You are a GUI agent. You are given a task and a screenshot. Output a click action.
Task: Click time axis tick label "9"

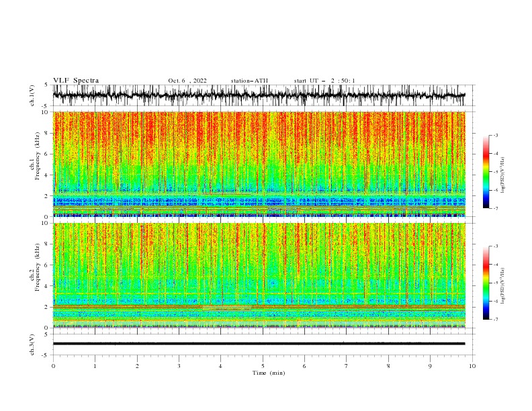point(430,366)
